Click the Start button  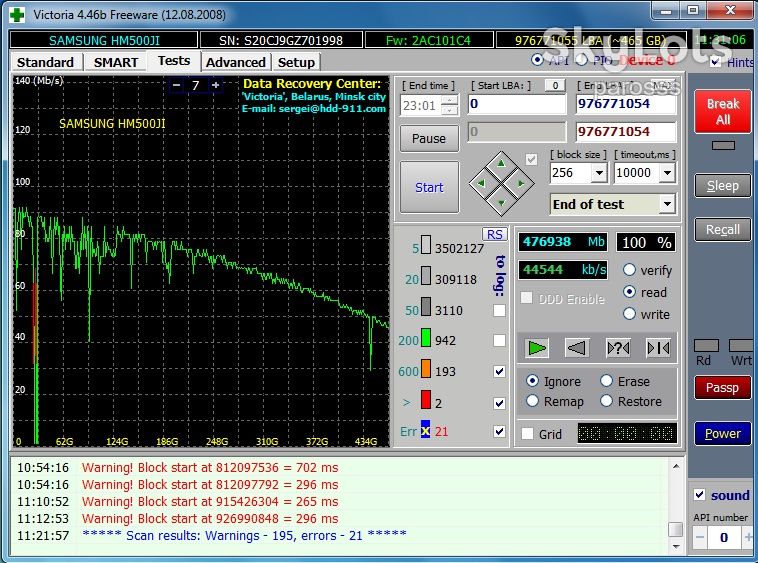pos(429,188)
